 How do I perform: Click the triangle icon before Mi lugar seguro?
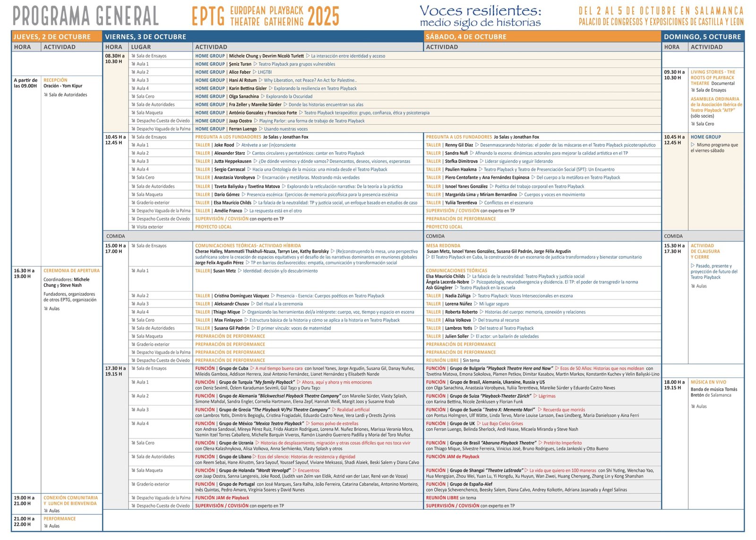(476, 304)
